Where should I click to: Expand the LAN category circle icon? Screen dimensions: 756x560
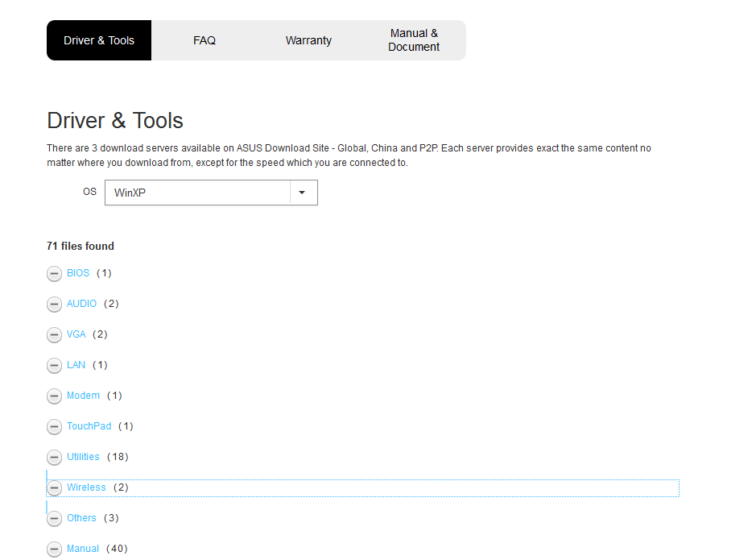coord(55,366)
